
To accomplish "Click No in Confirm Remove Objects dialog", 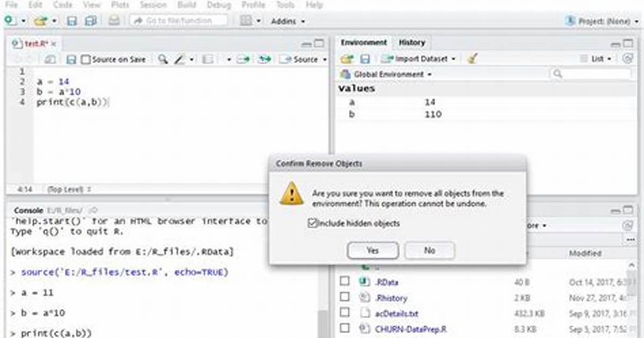I will [430, 250].
